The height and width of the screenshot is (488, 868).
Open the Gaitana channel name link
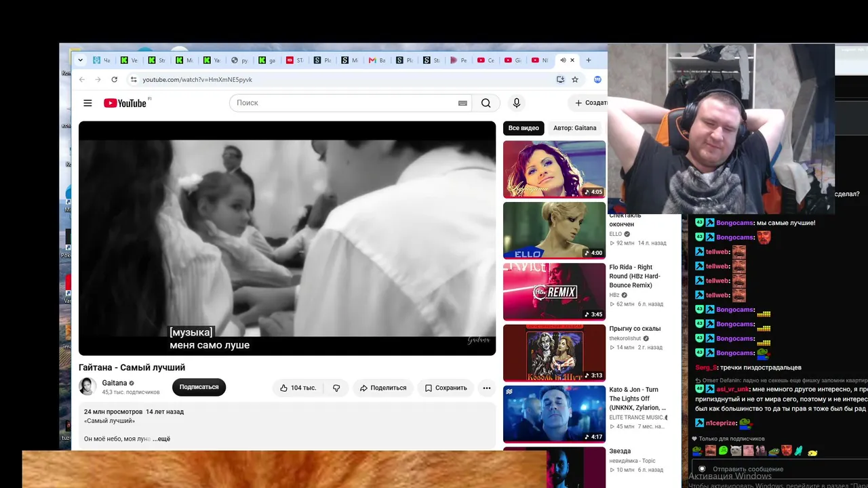(x=115, y=383)
